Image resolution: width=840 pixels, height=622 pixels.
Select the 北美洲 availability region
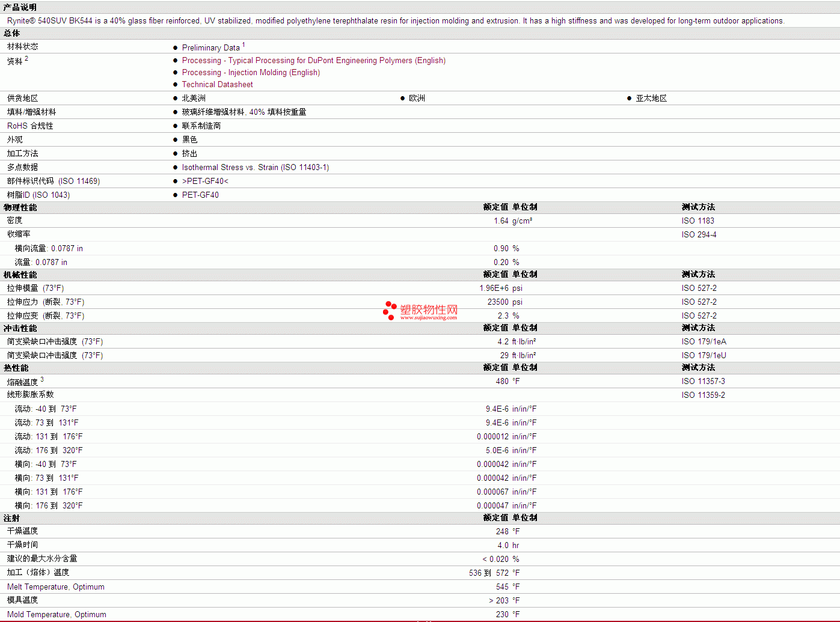194,99
